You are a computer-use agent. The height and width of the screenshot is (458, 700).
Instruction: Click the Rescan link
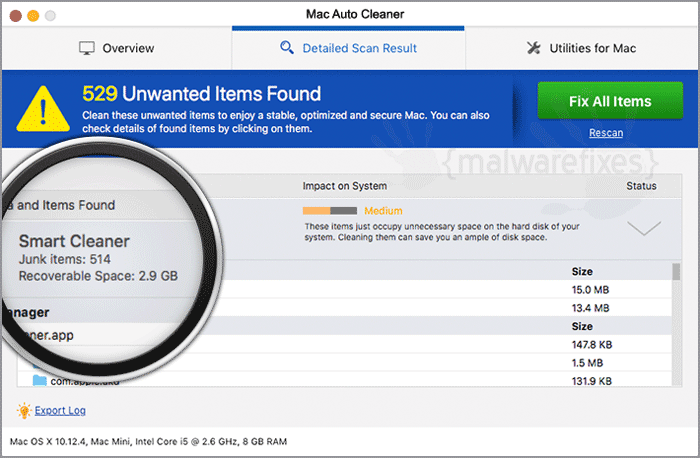tap(606, 133)
